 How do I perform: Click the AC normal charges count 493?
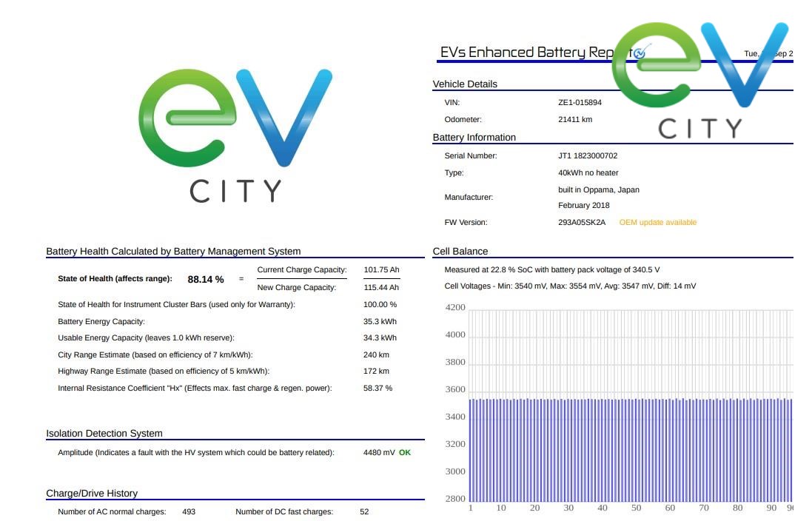point(189,512)
